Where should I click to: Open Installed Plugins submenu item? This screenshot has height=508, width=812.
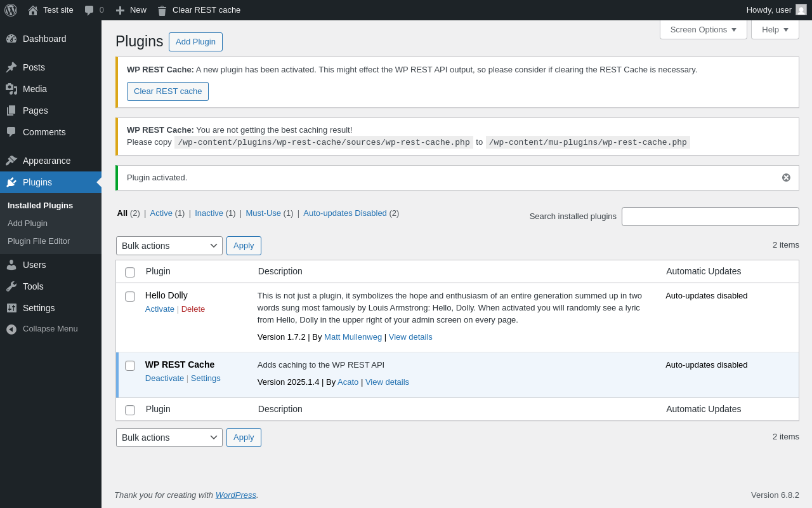pyautogui.click(x=40, y=205)
